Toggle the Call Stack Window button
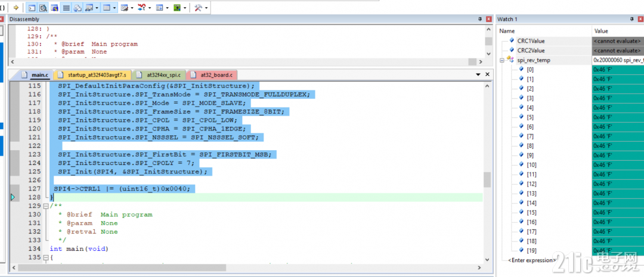This screenshot has width=644, height=277. 78,7
